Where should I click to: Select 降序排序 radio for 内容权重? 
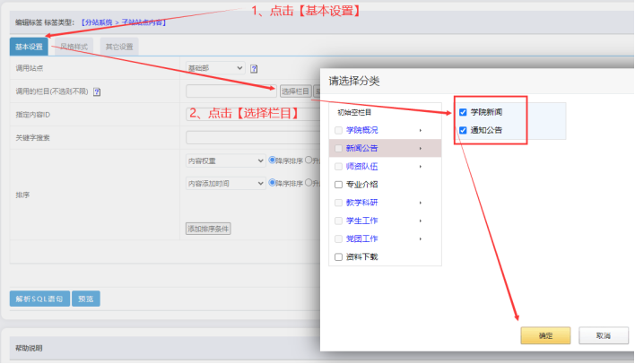pyautogui.click(x=272, y=160)
